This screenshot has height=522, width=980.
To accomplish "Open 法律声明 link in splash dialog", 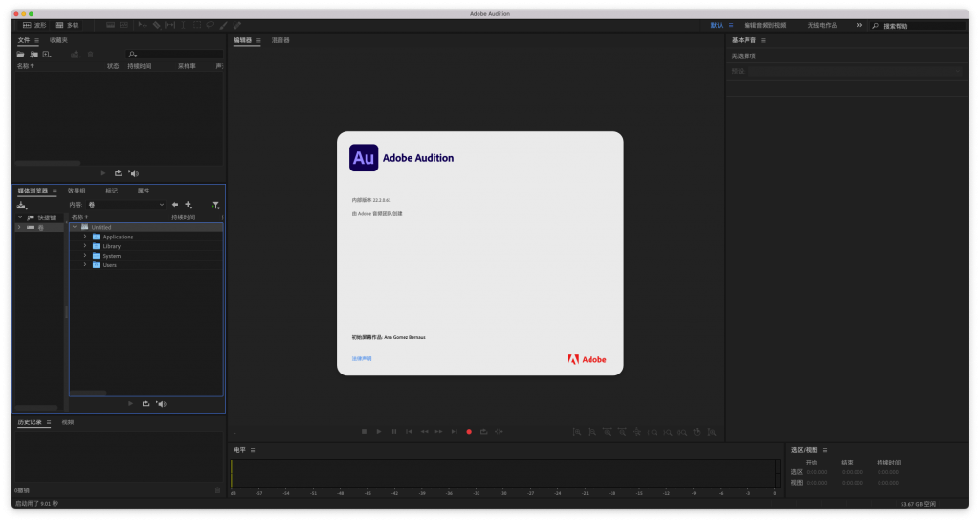I will pyautogui.click(x=361, y=358).
